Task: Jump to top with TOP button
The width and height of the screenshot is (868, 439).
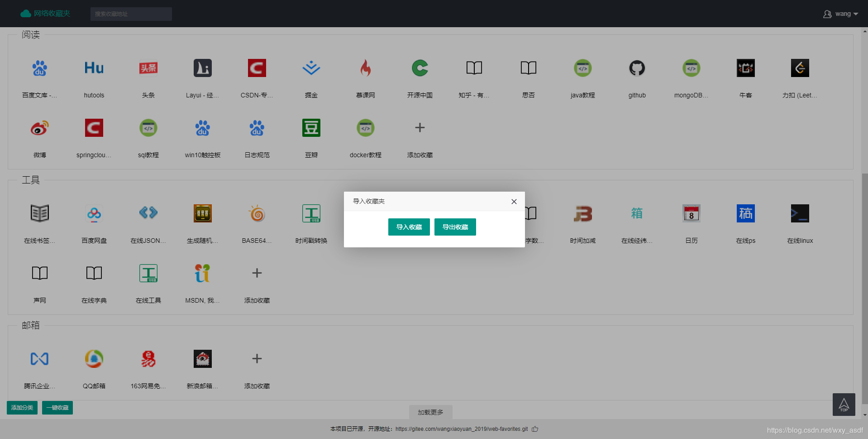Action: (844, 405)
